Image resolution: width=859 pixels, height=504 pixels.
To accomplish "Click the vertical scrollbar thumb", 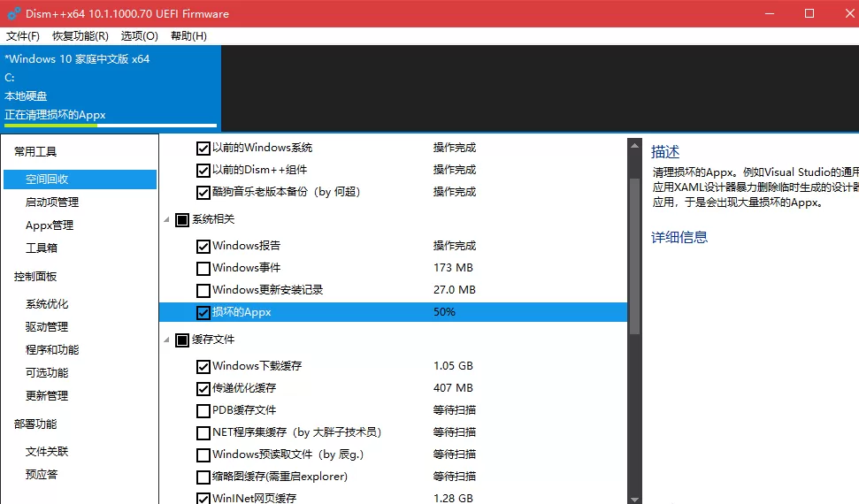I will click(634, 256).
